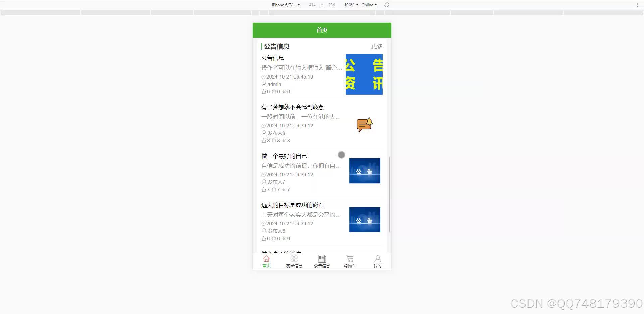This screenshot has width=644, height=314.
Task: Open DevTools three-dot options menu
Action: [638, 5]
